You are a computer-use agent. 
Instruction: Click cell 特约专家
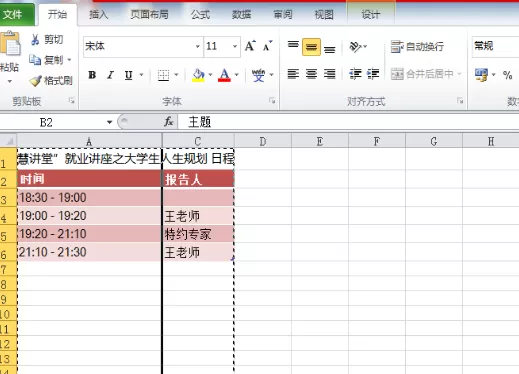coord(198,234)
